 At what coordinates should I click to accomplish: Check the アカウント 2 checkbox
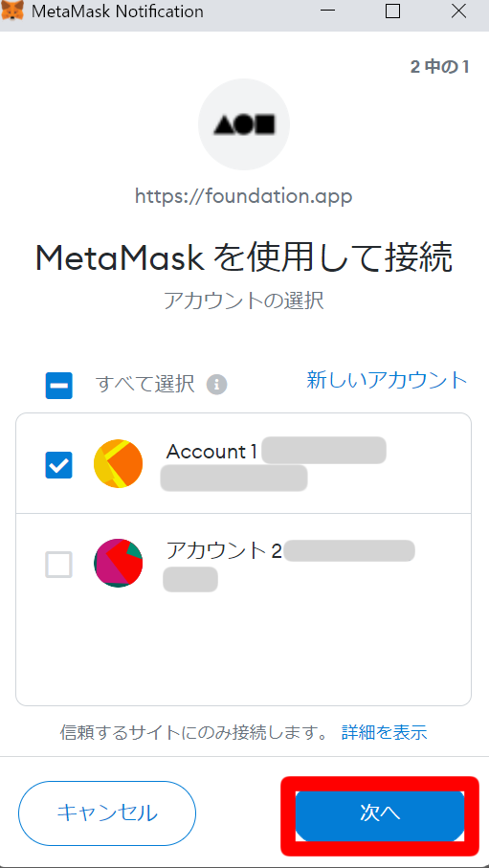(x=58, y=565)
